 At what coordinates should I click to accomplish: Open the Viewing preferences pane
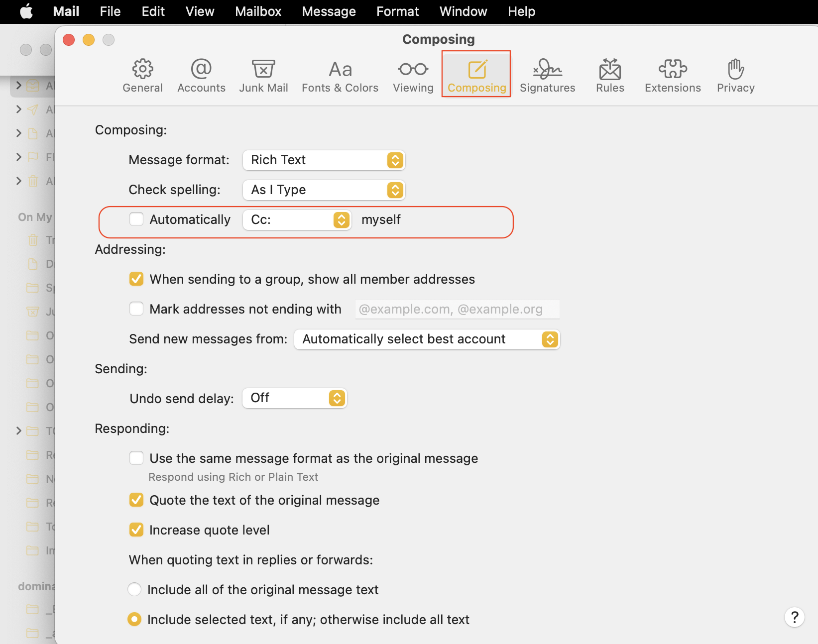(x=413, y=76)
